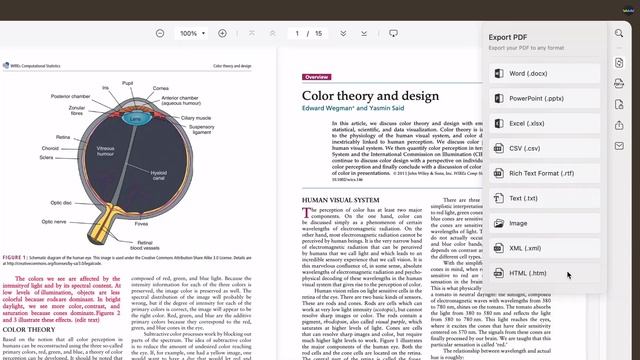Click the FIGURE 1 caption text

(127, 260)
